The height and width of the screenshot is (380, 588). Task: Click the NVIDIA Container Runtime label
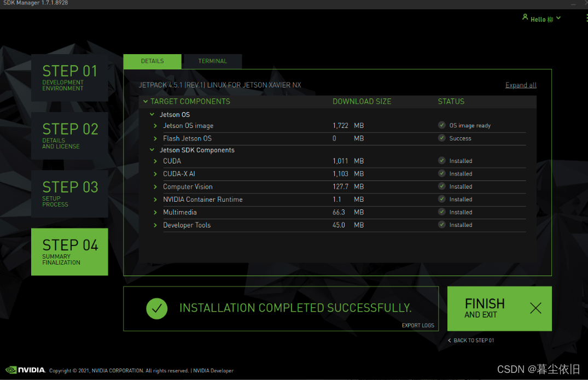pos(203,200)
